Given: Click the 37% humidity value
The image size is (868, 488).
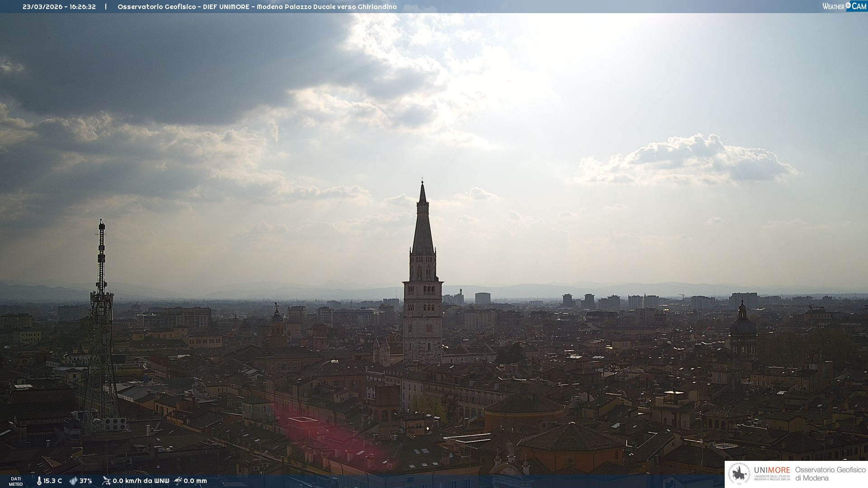Looking at the screenshot, I should point(86,481).
